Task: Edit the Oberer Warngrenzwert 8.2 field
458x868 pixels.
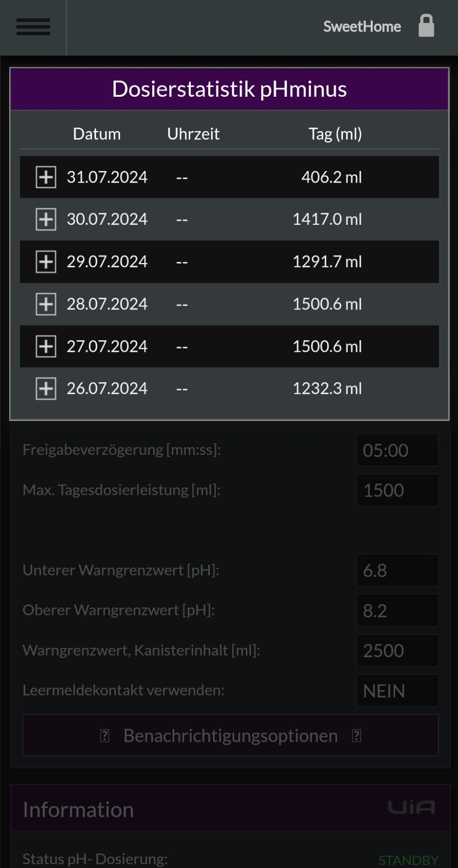Action: click(397, 610)
